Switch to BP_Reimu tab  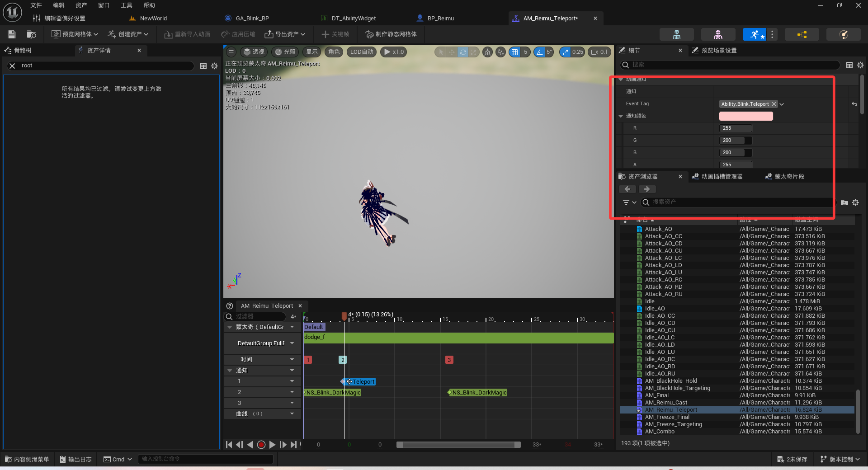[441, 19]
